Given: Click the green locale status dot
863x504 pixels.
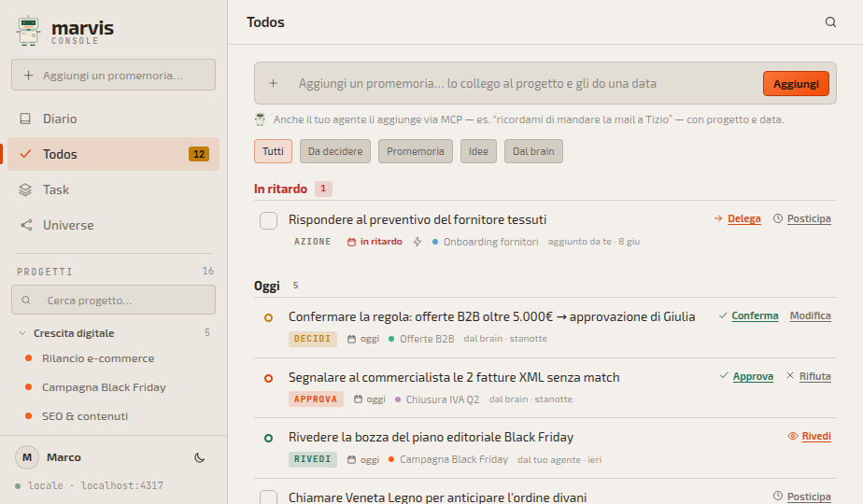Looking at the screenshot, I should (18, 486).
